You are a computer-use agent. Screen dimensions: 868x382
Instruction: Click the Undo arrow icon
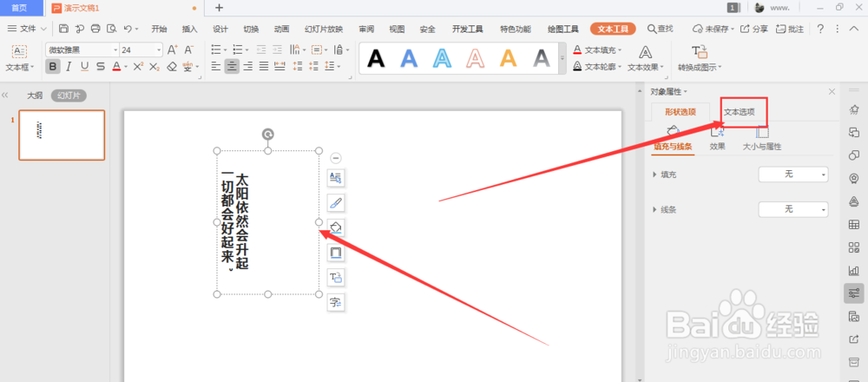click(128, 29)
